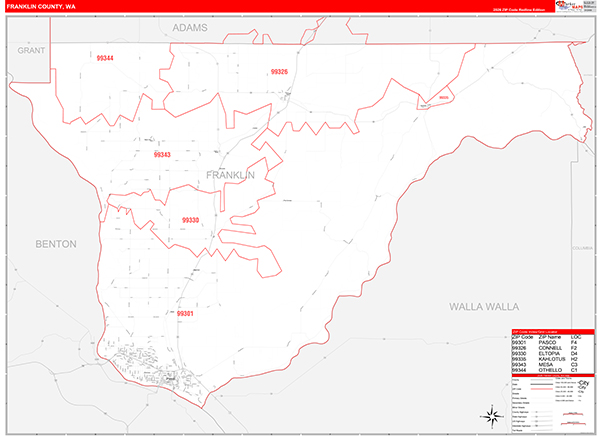Image resolution: width=600 pixels, height=436 pixels.
Task: Click KAHLOTUS in the legend table
Action: pyautogui.click(x=552, y=359)
